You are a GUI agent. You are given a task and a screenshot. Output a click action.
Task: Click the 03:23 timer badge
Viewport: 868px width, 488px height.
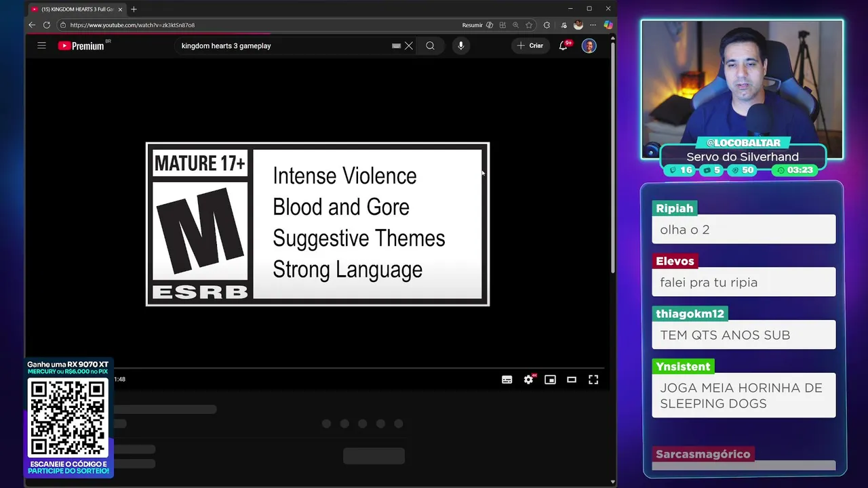795,170
